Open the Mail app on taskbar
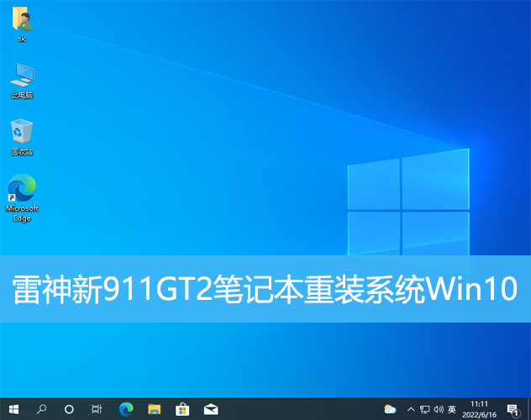Image resolution: width=531 pixels, height=420 pixels. click(x=210, y=409)
